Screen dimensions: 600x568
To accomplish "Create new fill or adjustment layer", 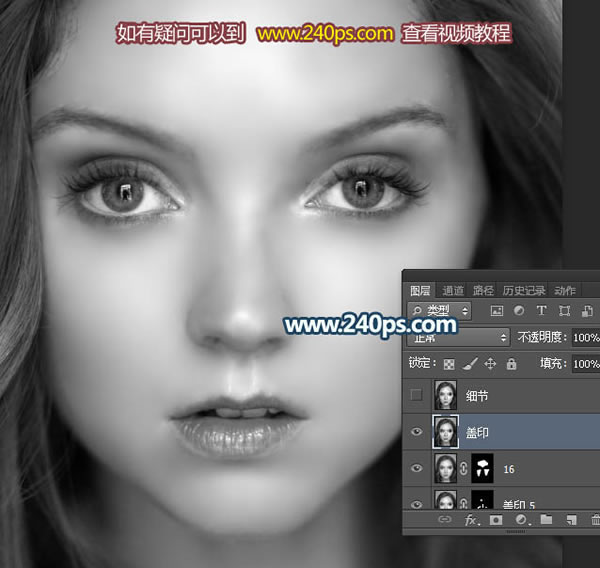I will [x=521, y=520].
